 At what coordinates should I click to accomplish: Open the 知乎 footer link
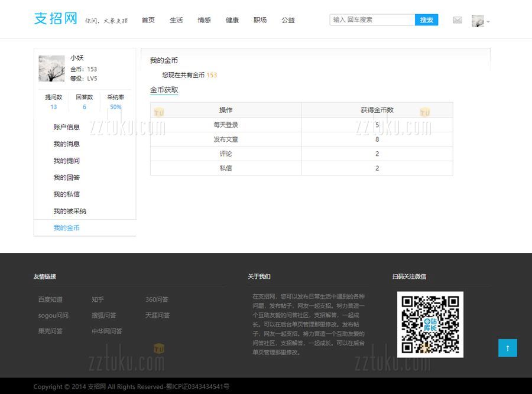pyautogui.click(x=98, y=299)
